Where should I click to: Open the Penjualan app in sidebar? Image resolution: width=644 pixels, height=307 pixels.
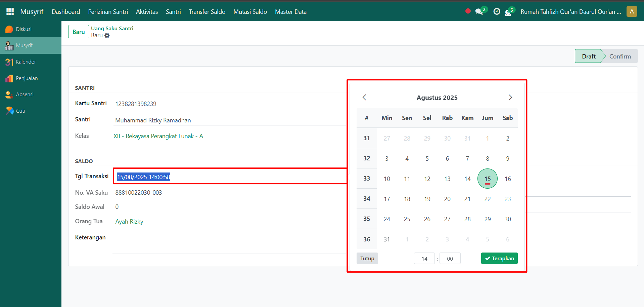[x=27, y=78]
